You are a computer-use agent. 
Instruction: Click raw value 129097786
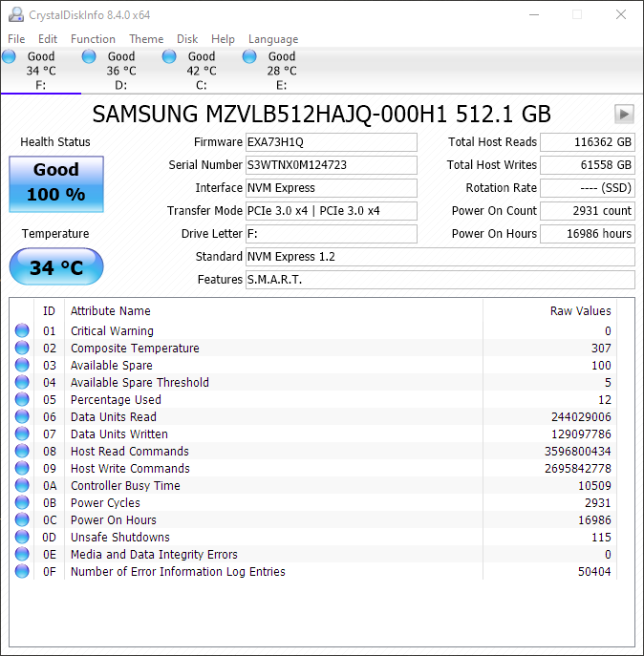[x=581, y=434]
